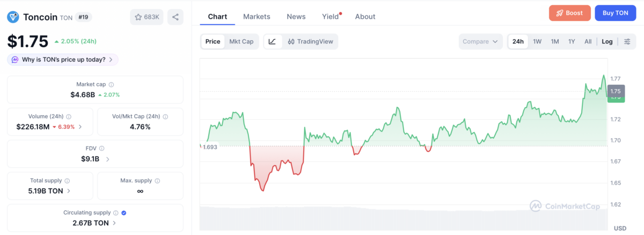This screenshot has height=235, width=644.
Task: Select the 1Y time range
Action: click(x=572, y=41)
